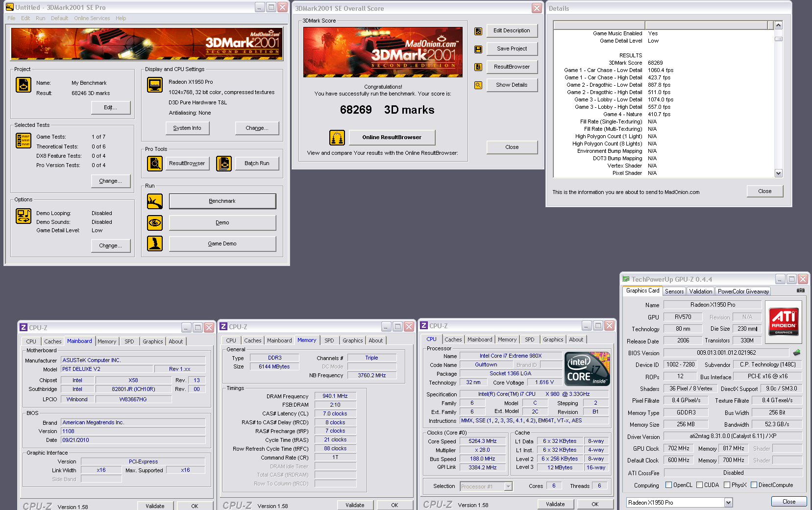The height and width of the screenshot is (510, 812).
Task: Click the Batch Run button
Action: pos(257,163)
